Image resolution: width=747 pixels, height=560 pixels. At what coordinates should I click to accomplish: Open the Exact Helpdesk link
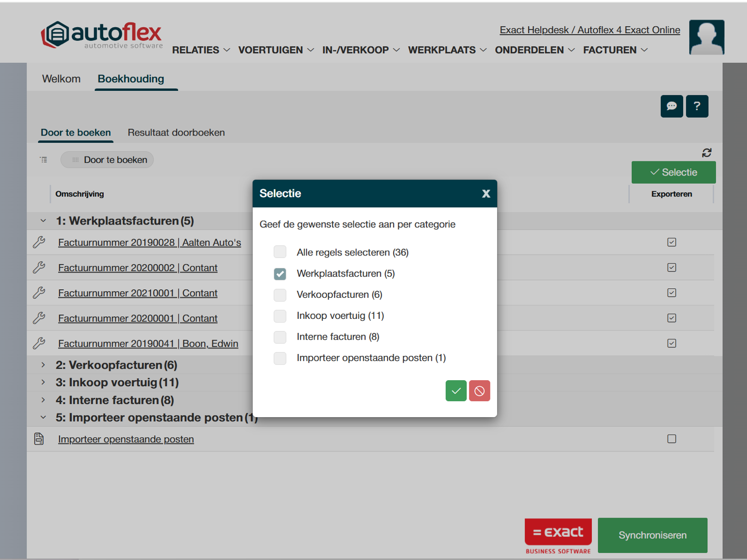[x=589, y=30]
